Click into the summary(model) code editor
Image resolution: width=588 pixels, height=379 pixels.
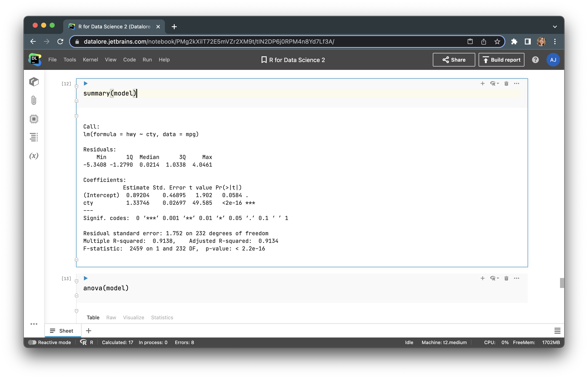302,93
